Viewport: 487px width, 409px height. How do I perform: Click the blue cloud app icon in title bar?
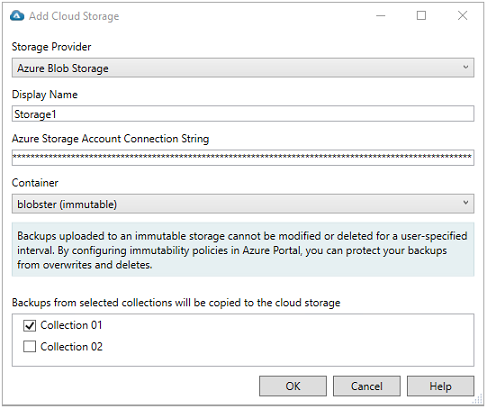click(x=17, y=16)
